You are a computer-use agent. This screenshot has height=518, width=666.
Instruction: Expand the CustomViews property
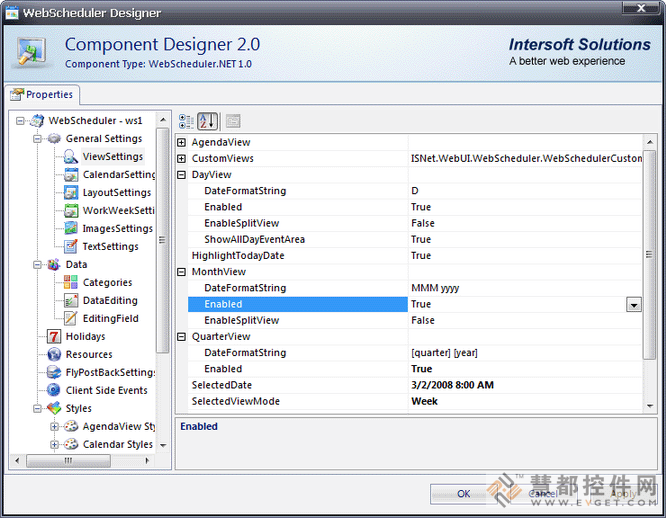[181, 158]
